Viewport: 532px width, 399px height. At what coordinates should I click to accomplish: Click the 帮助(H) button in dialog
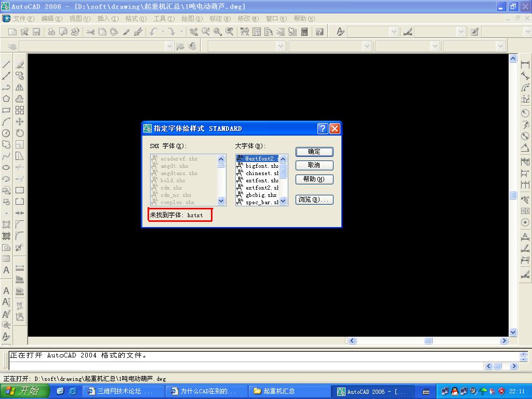pyautogui.click(x=314, y=179)
